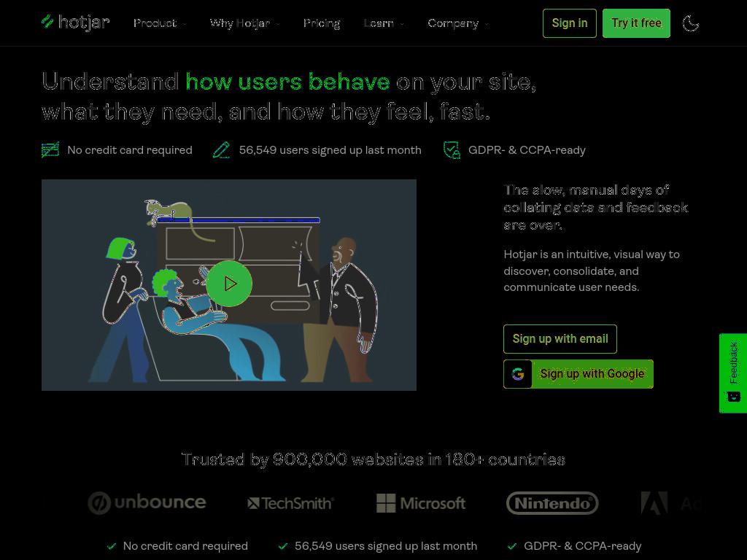Click the Google G icon
747x560 pixels.
tap(518, 374)
